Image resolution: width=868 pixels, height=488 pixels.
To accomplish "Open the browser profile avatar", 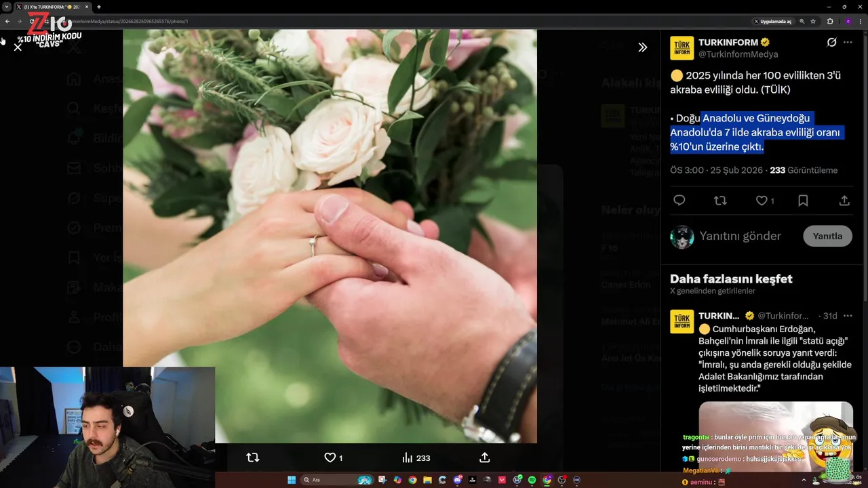I will point(848,21).
